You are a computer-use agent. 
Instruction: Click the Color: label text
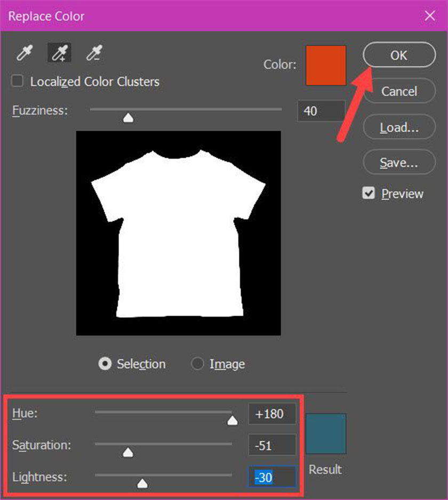click(280, 64)
